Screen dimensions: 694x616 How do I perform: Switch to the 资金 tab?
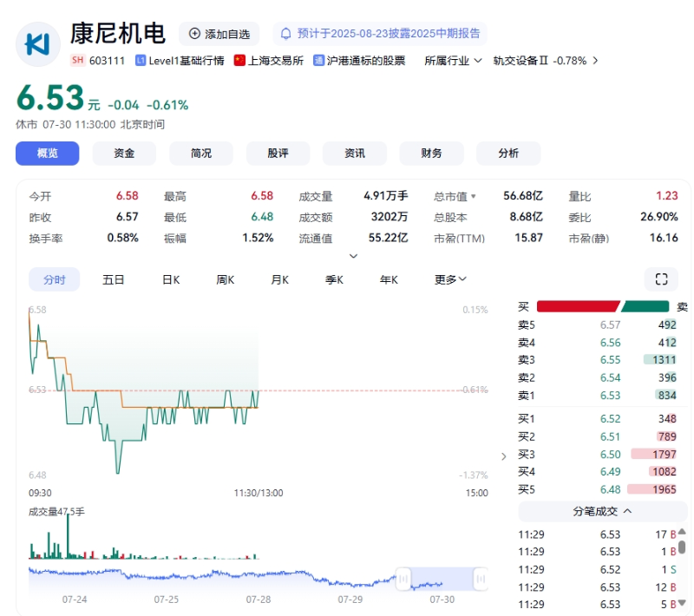(x=124, y=154)
